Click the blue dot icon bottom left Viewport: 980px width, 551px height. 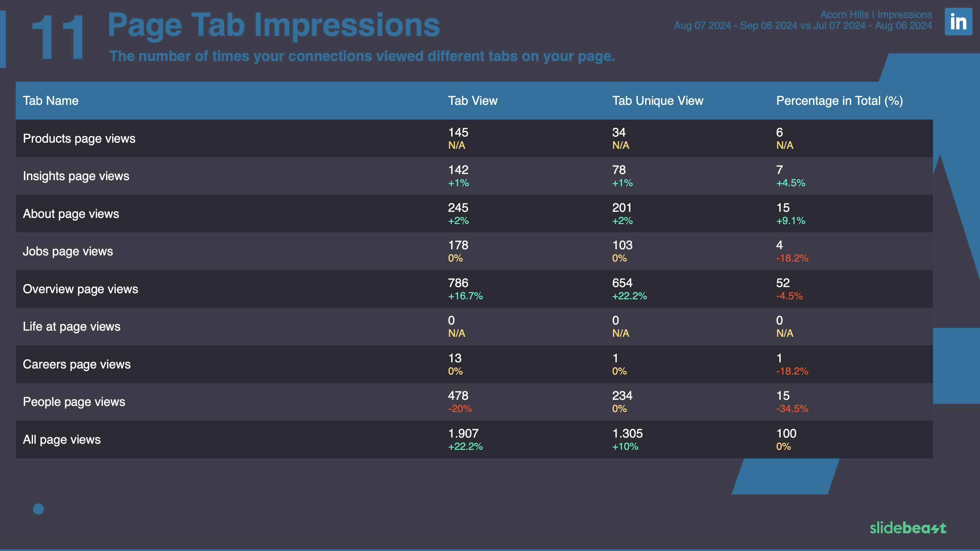click(x=39, y=509)
